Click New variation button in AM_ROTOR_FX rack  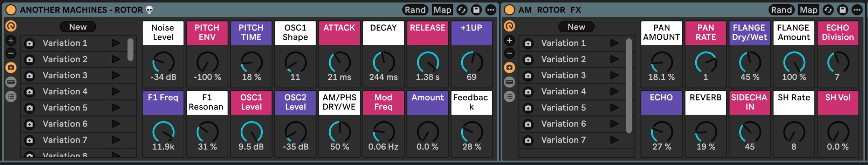pyautogui.click(x=576, y=27)
